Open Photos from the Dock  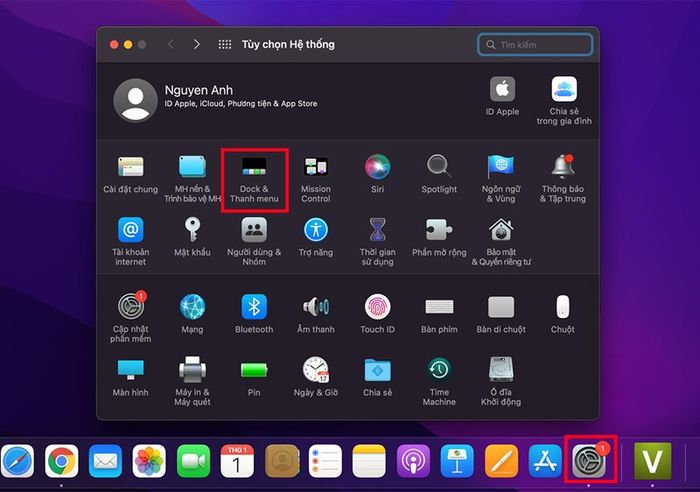pos(149,461)
